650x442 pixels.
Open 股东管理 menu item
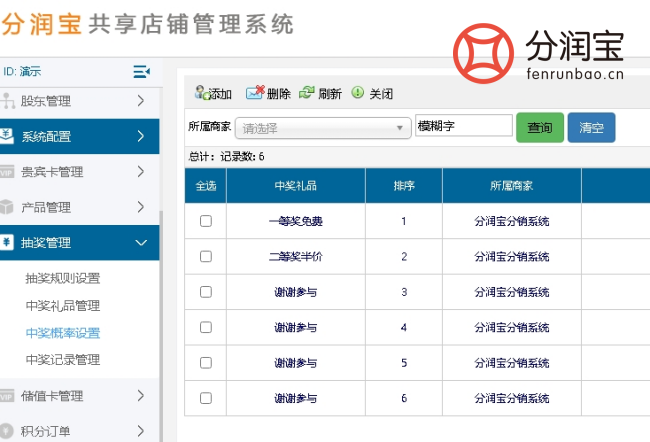tap(80, 101)
